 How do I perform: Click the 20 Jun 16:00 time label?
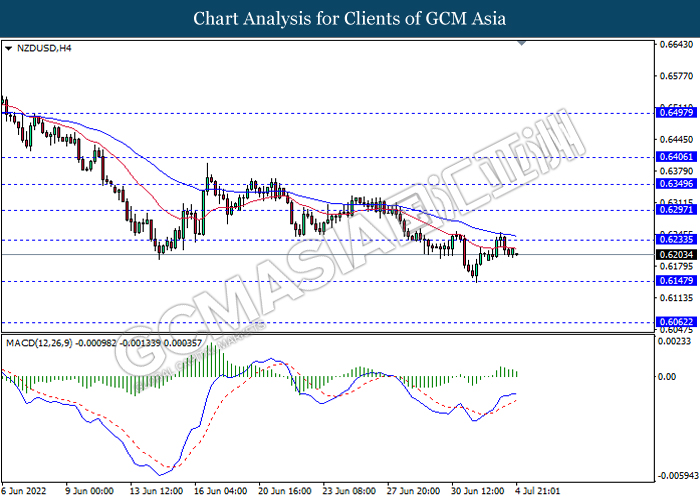pyautogui.click(x=285, y=491)
